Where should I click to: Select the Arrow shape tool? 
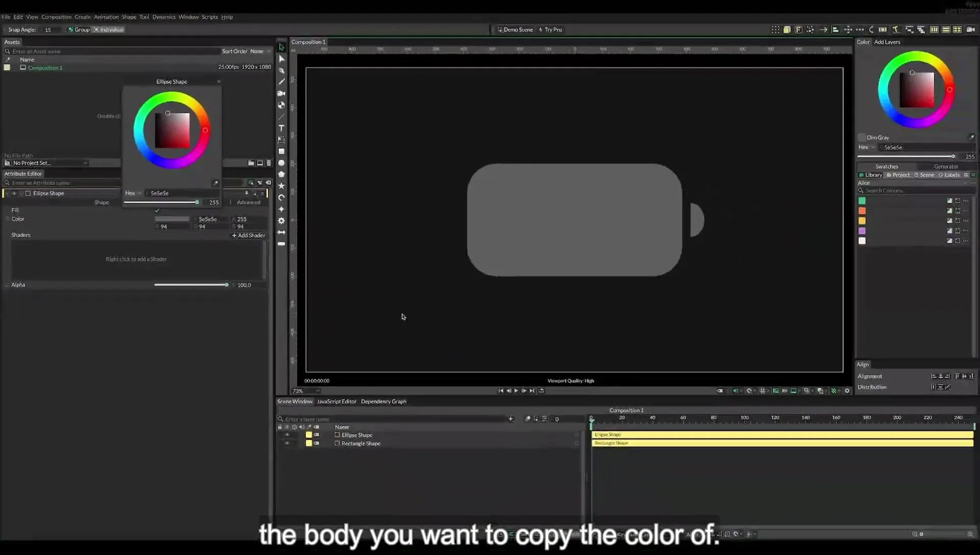(x=281, y=232)
